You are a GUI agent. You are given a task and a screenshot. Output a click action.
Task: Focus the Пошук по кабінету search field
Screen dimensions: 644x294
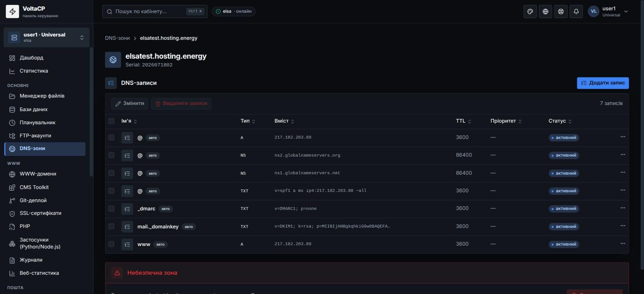pyautogui.click(x=155, y=11)
